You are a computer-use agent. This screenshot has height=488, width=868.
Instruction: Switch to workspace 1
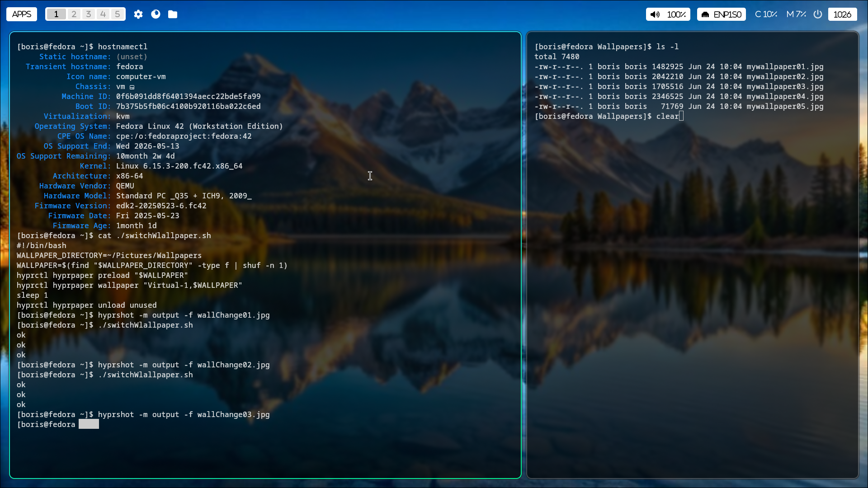tap(56, 14)
